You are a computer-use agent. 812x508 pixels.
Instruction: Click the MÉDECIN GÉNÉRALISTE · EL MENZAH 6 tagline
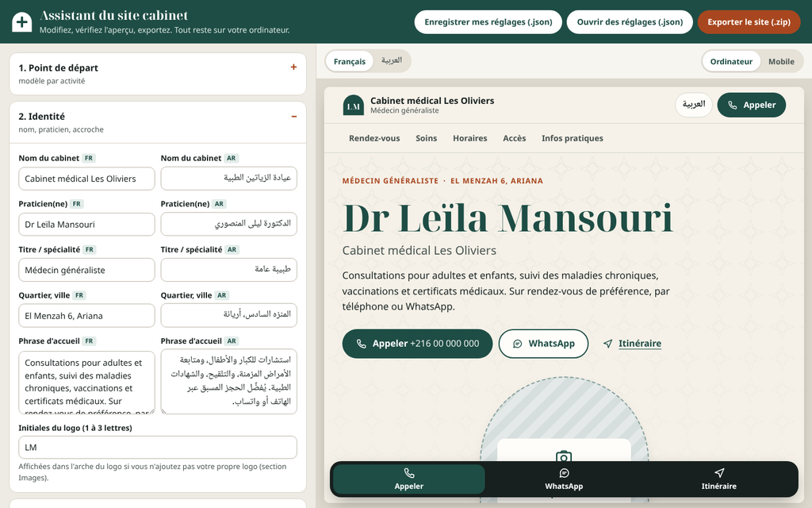[x=442, y=181]
